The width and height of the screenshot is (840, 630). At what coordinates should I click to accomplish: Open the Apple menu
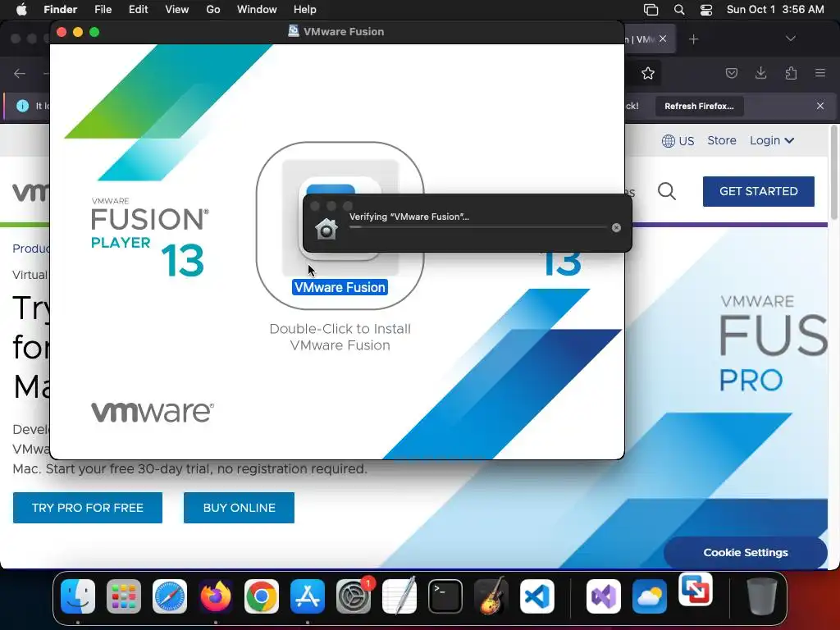pos(21,10)
